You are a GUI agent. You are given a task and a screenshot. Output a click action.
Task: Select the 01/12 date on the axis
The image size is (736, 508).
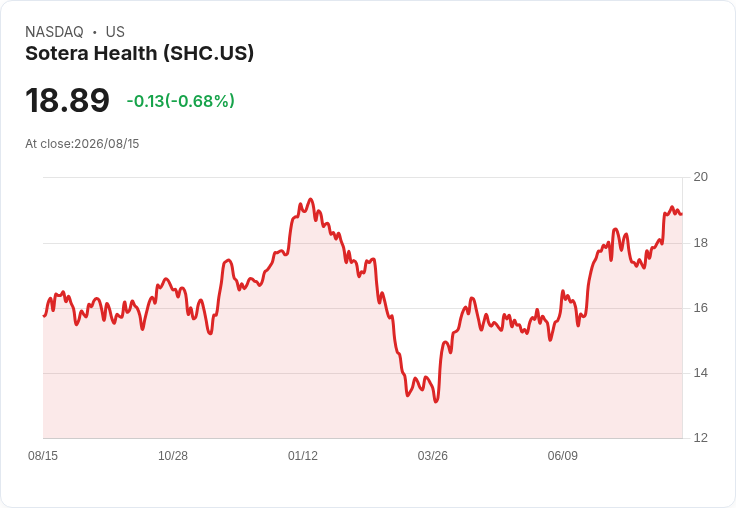(303, 455)
